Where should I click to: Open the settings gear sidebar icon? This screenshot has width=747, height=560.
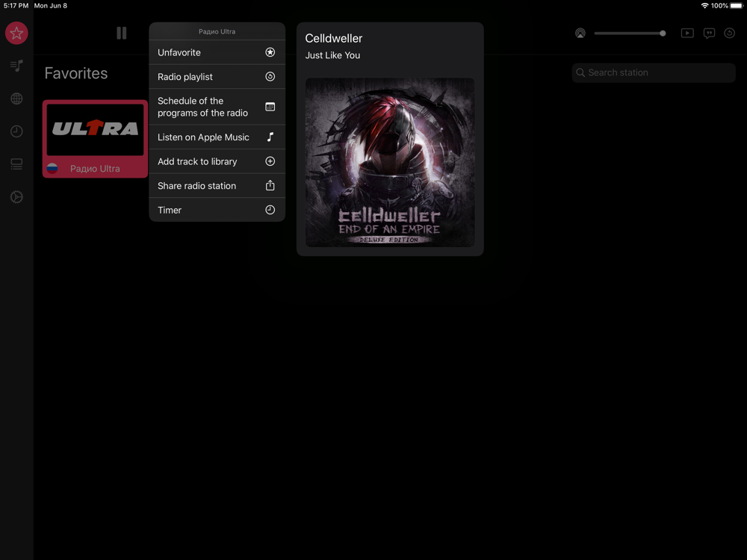click(16, 197)
